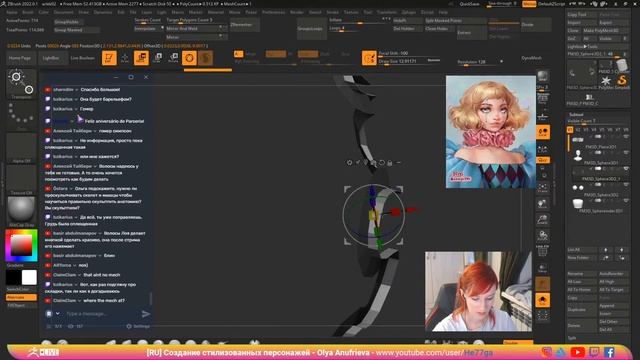Toggle the Gizmo 3D circle icon
640x360 pixels.
pos(189,58)
